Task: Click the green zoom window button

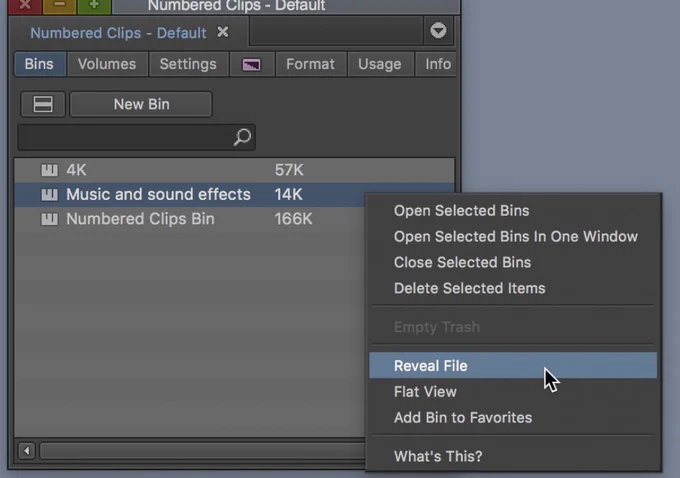Action: point(94,6)
